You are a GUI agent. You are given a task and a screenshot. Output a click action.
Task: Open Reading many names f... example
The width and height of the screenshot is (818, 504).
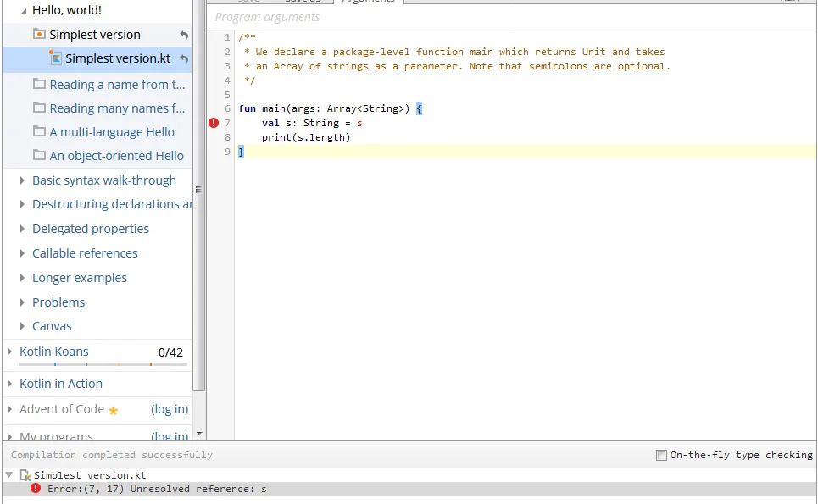(x=117, y=108)
